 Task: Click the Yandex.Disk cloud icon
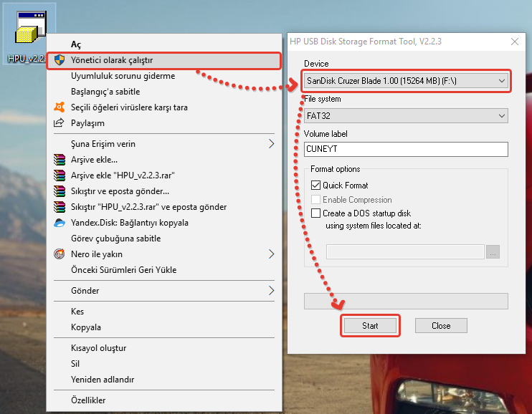click(x=60, y=223)
